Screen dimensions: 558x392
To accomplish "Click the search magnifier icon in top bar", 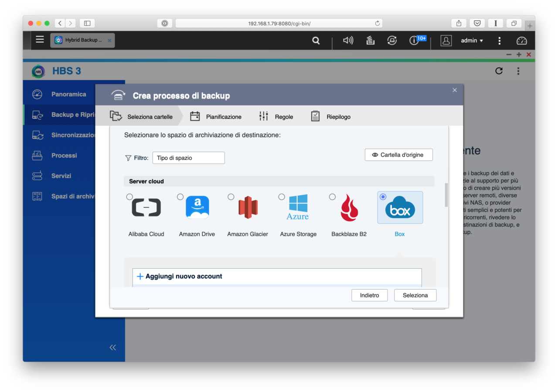I will [316, 41].
